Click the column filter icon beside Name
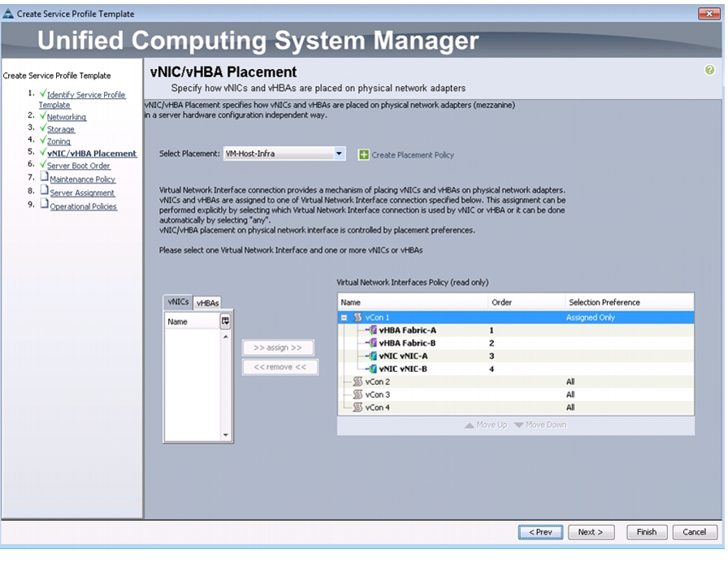 pos(225,321)
